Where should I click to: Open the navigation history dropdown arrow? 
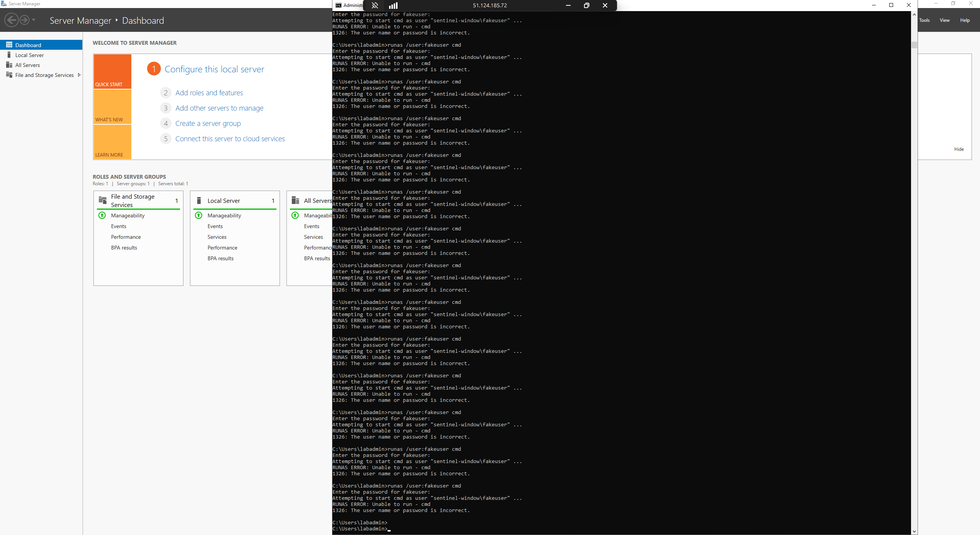34,20
